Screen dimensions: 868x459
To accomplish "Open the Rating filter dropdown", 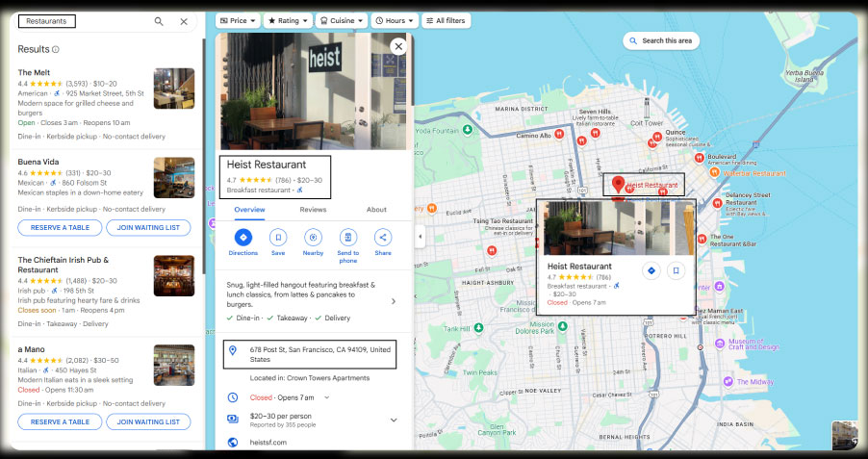I will click(288, 19).
